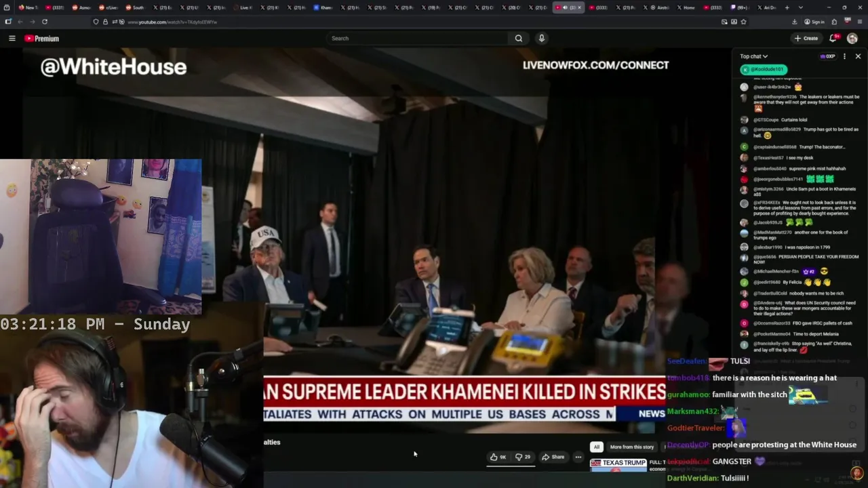Go to YouTube Premium home logo

[42, 39]
